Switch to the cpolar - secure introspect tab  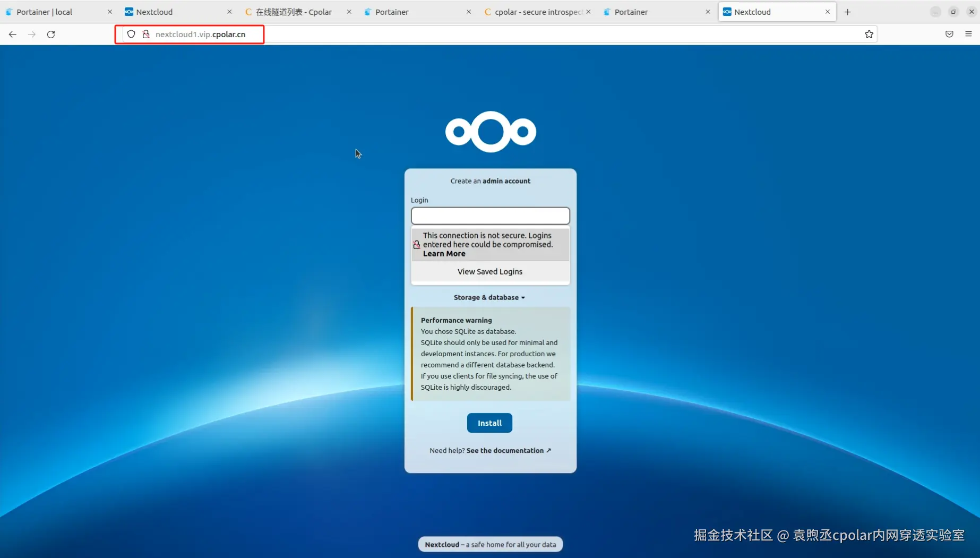coord(538,12)
